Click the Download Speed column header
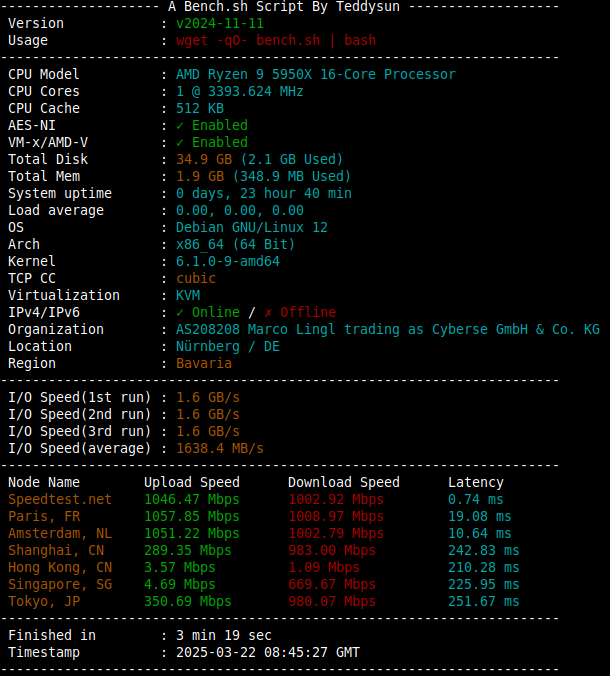The width and height of the screenshot is (610, 676). coord(344,482)
